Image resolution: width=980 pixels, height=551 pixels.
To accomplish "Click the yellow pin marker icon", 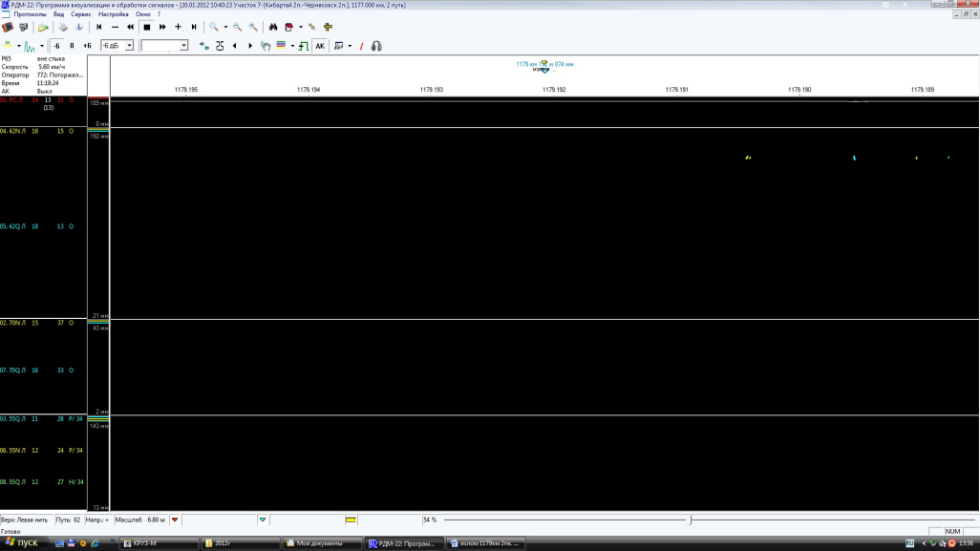I will 312,28.
